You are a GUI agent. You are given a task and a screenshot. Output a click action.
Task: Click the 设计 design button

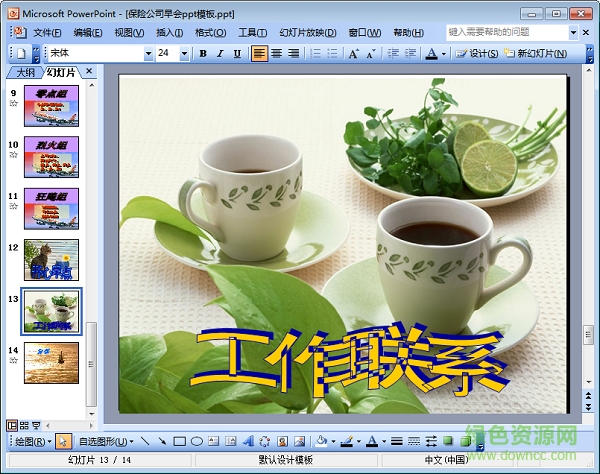478,53
